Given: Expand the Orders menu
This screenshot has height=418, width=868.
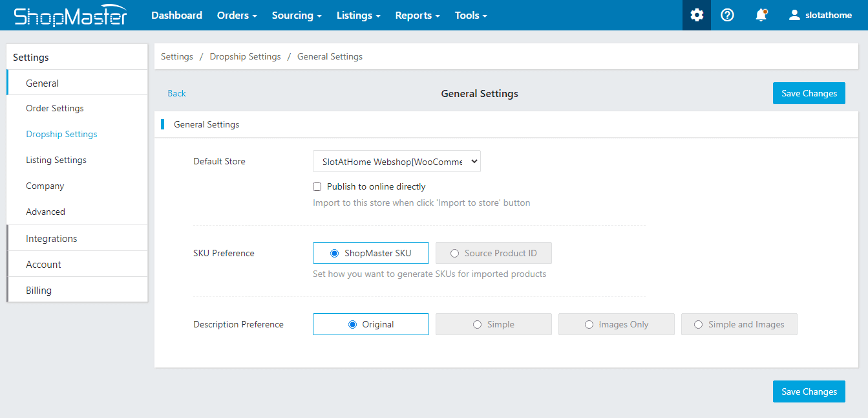Looking at the screenshot, I should coord(237,15).
